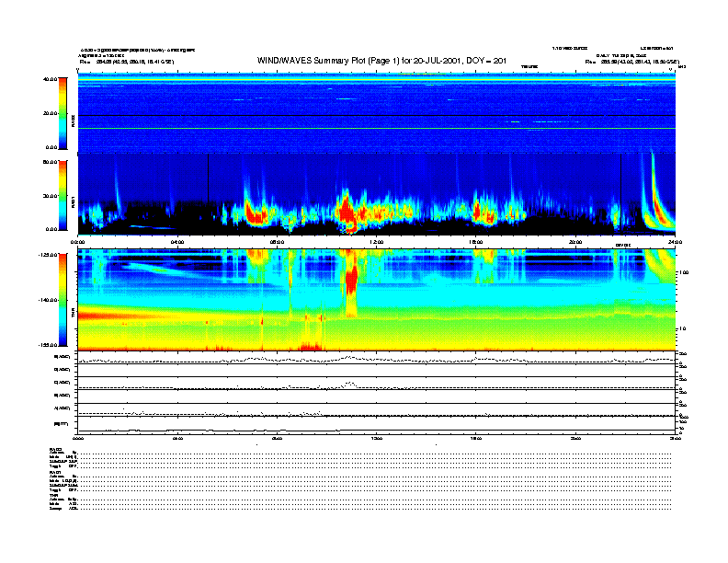The width and height of the screenshot is (728, 563).
Task: Click the RAD2 color scale bar
Action: (63, 113)
